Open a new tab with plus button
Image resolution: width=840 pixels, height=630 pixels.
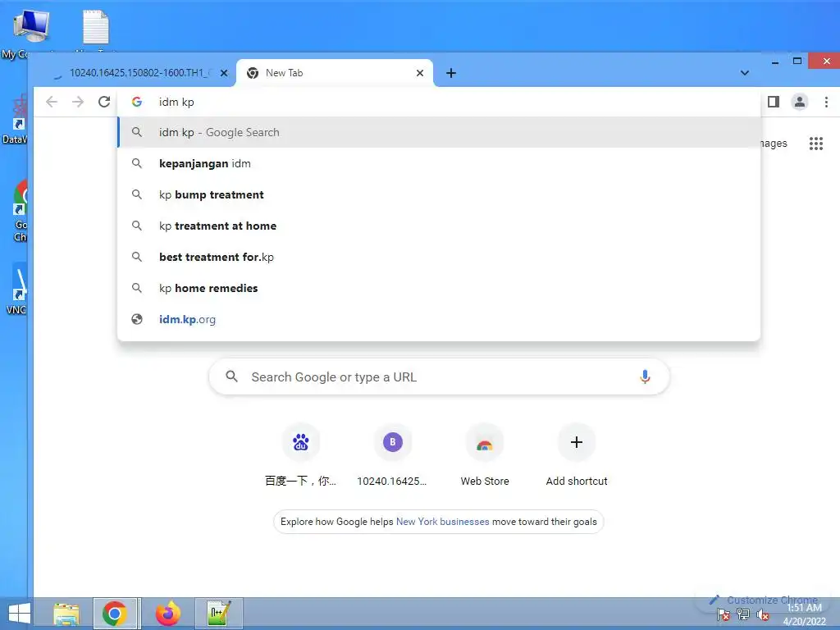click(451, 73)
